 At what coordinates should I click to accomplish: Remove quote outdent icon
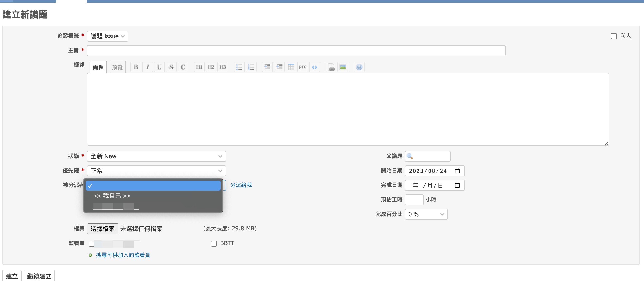pyautogui.click(x=279, y=67)
